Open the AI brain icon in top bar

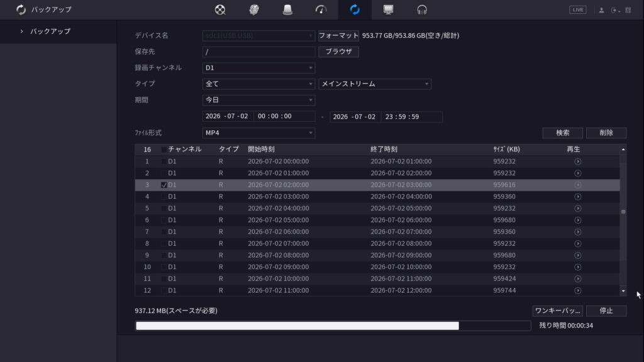pyautogui.click(x=254, y=9)
